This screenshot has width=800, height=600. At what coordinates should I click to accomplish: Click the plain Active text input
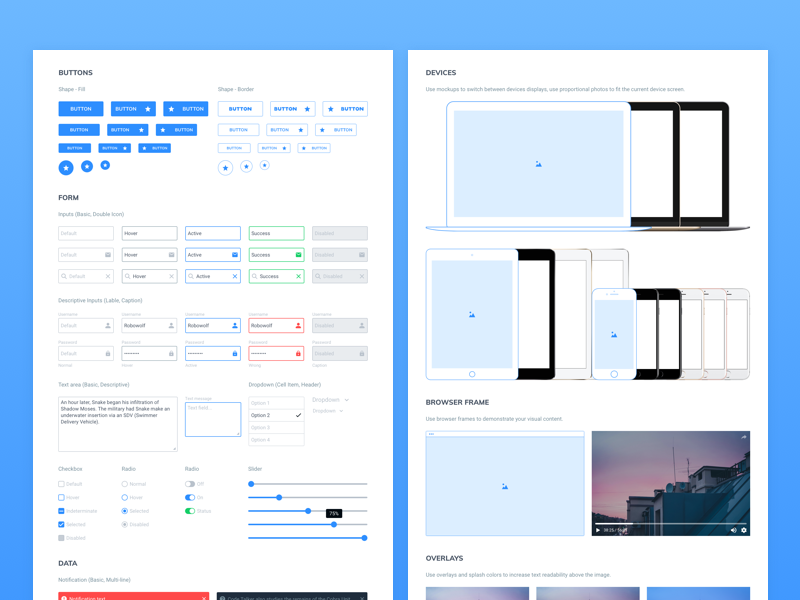213,233
